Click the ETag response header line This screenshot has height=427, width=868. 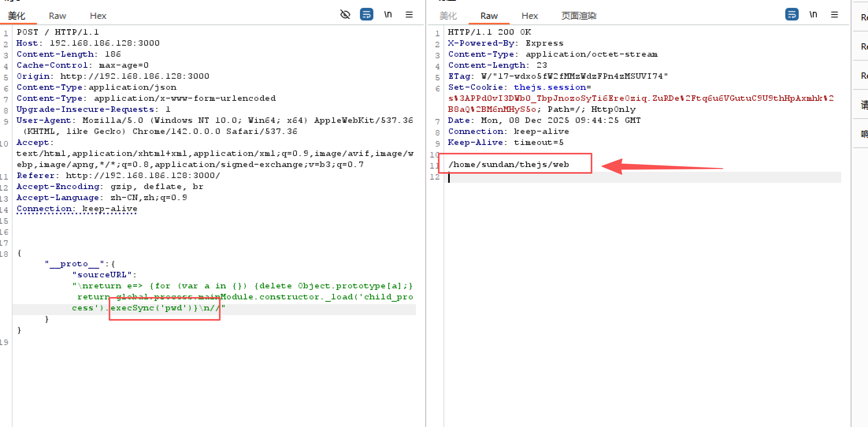(x=558, y=76)
